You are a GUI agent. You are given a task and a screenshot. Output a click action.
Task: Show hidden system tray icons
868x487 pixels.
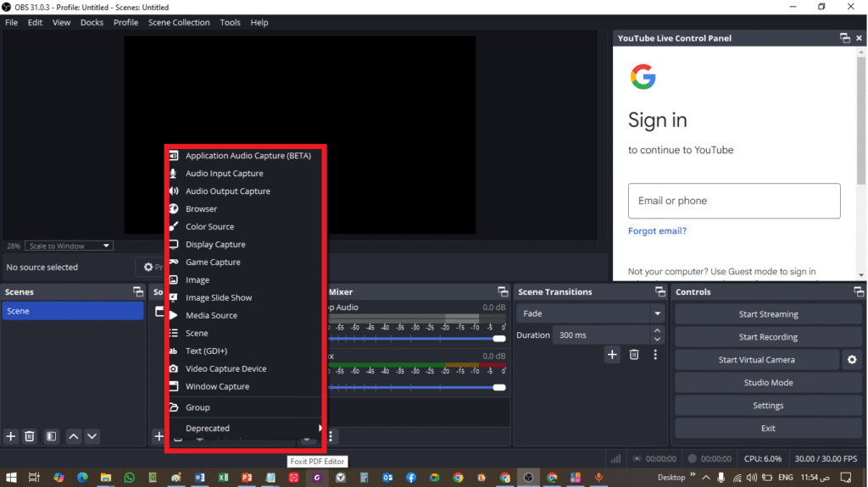[x=706, y=477]
